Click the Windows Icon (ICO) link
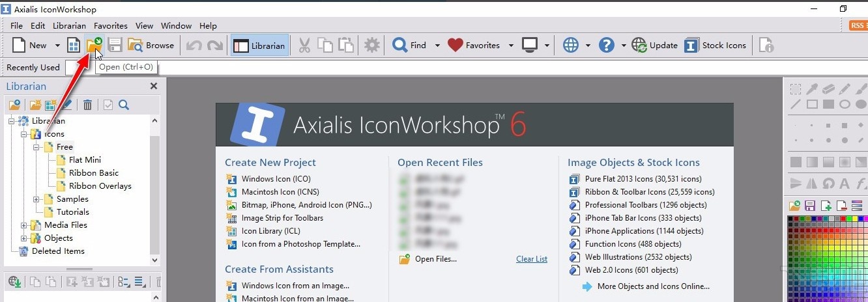Image resolution: width=868 pixels, height=302 pixels. coord(276,179)
